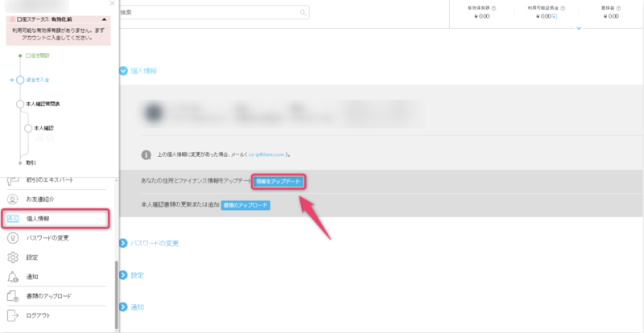Click the 書類のアップロード document icon
644x333 pixels.
[13, 296]
